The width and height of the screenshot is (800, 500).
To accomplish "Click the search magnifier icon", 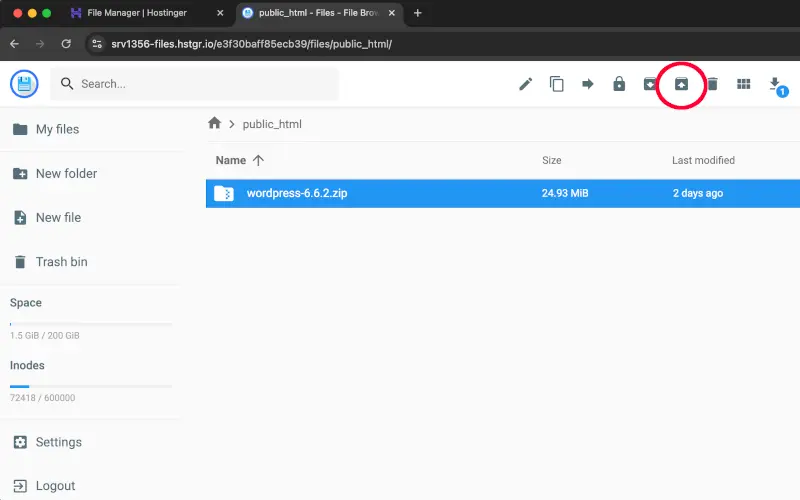I will 67,84.
